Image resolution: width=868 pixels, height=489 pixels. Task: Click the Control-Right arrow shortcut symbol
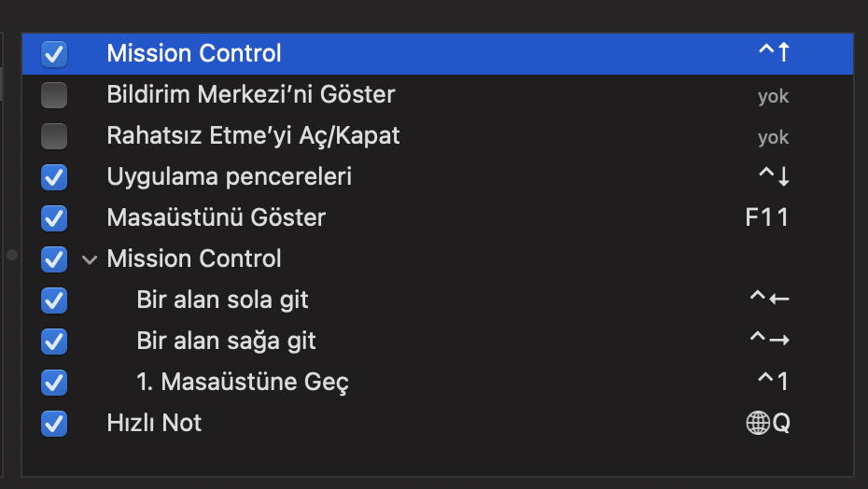click(x=769, y=339)
